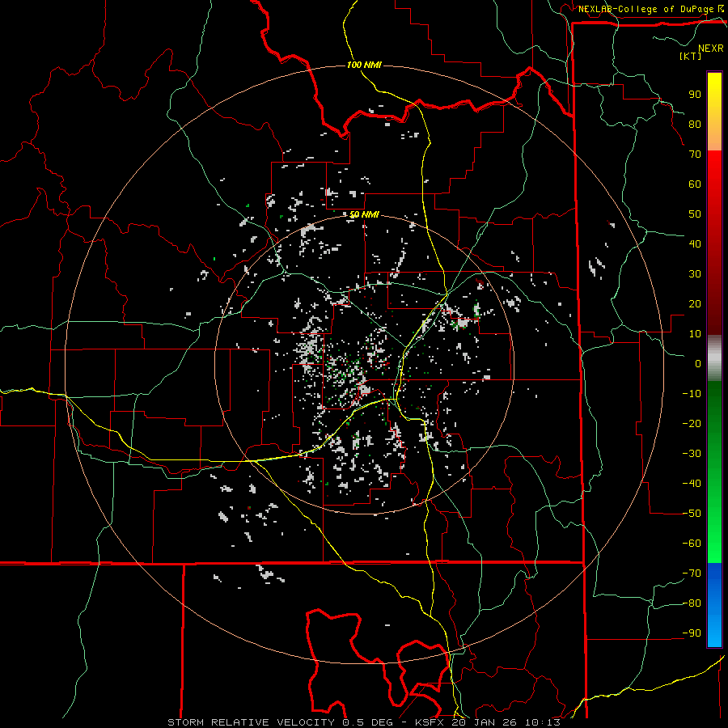This screenshot has height=728, width=728.
Task: Click the 100 NMI range ring label
Action: coord(364,65)
